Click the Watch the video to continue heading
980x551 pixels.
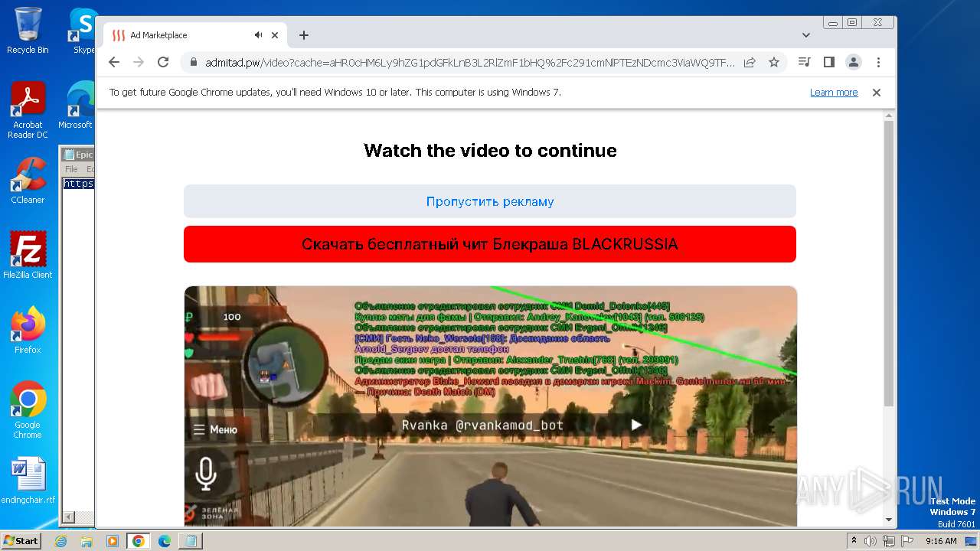tap(490, 150)
